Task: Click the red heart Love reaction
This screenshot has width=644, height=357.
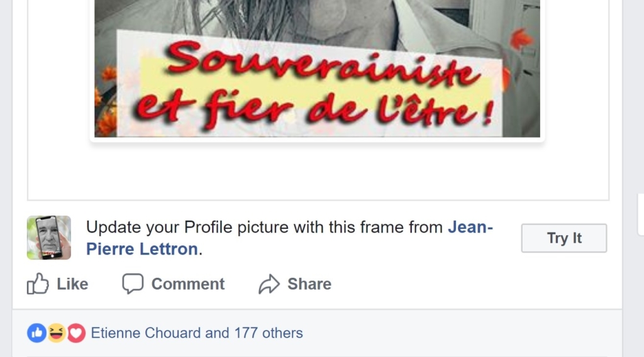Action: (76, 333)
